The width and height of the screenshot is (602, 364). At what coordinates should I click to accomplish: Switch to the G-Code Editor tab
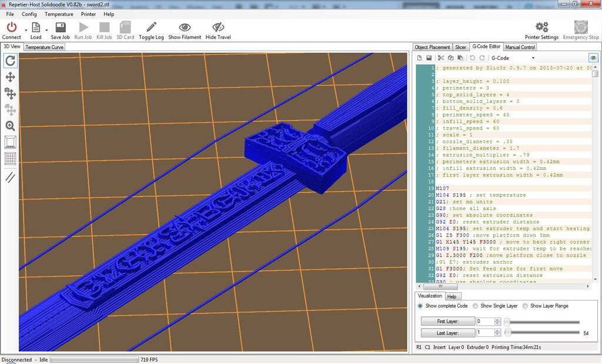(486, 46)
